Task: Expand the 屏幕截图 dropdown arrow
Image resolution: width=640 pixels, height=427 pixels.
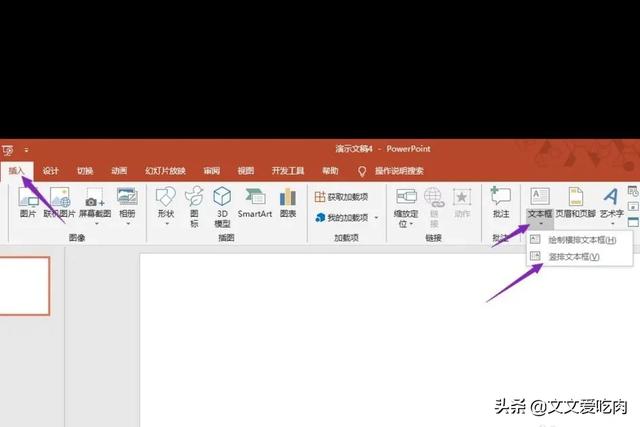Action: click(x=97, y=224)
